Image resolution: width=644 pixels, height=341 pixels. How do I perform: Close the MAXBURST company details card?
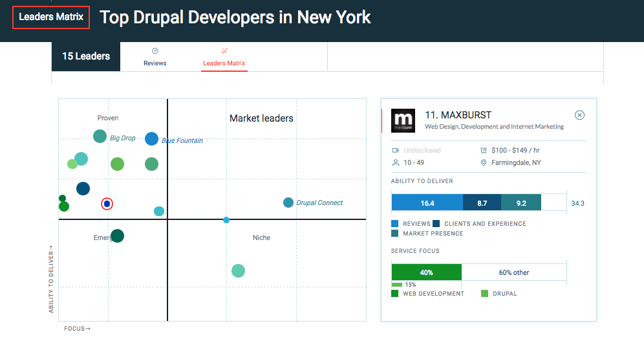tap(579, 115)
